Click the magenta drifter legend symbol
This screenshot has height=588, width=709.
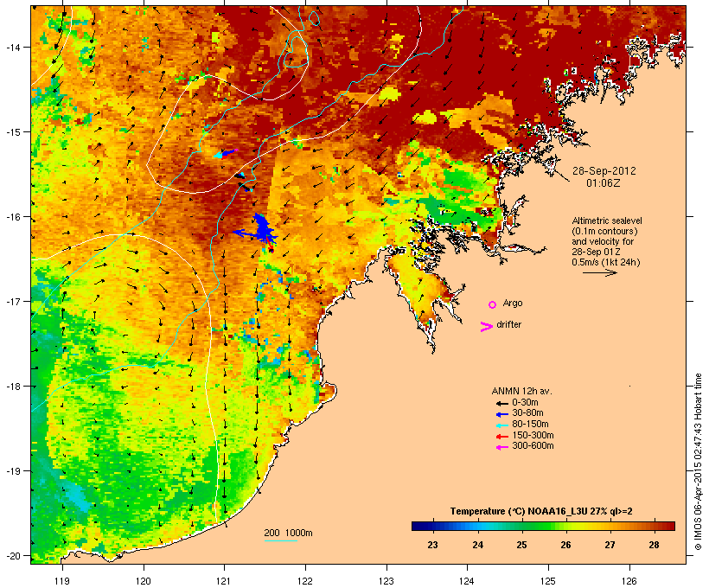(486, 327)
